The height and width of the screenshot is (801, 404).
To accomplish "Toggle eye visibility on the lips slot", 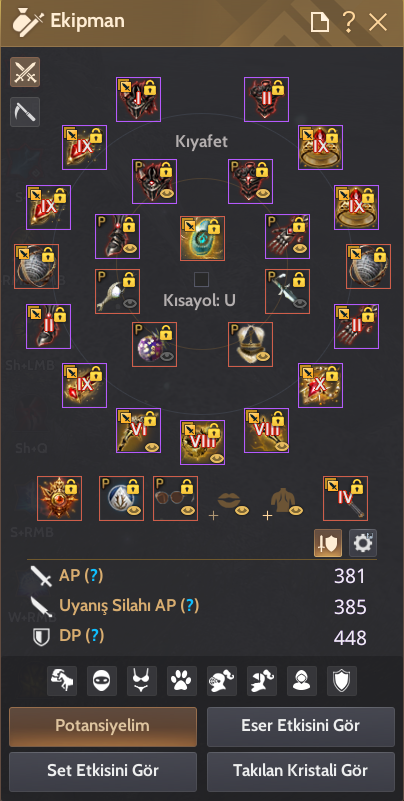I will (242, 510).
